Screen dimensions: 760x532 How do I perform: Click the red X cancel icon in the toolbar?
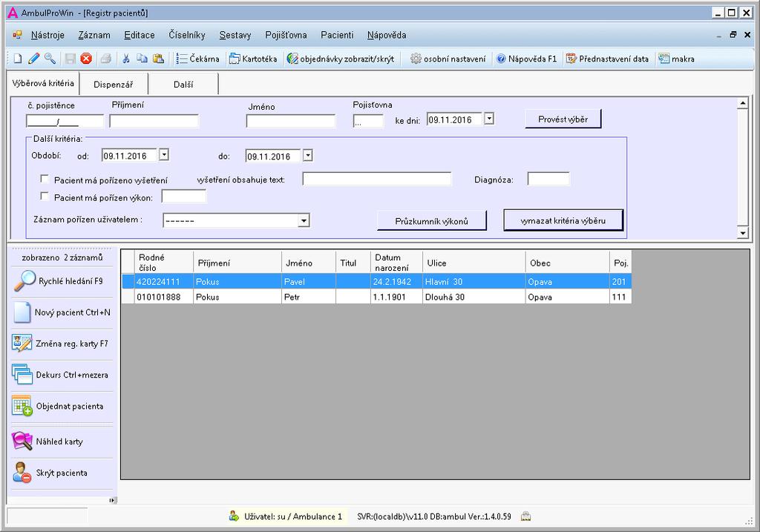click(86, 59)
